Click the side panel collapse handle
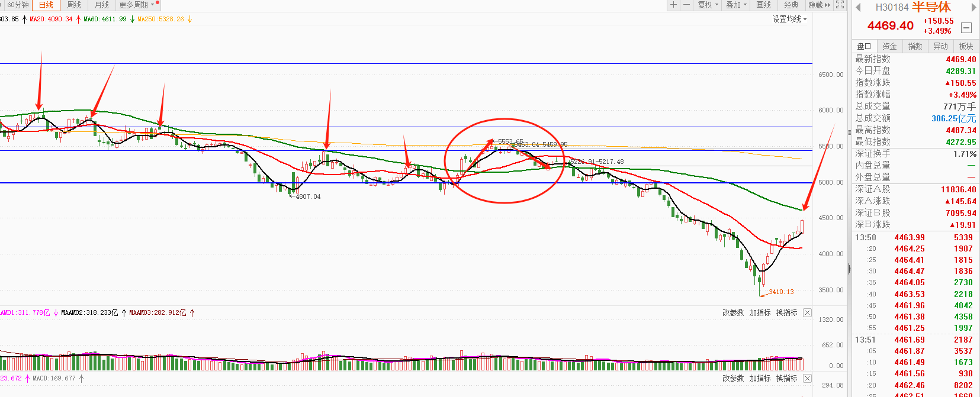This screenshot has height=397, width=980. tap(849, 269)
